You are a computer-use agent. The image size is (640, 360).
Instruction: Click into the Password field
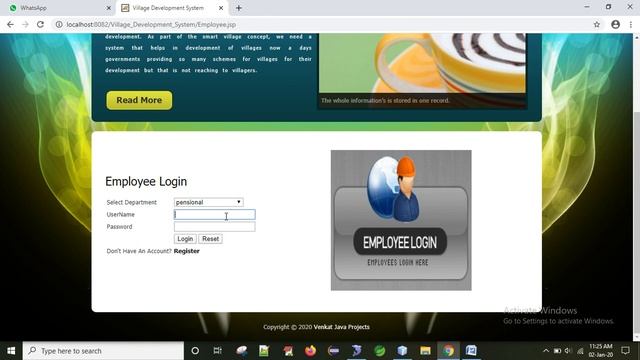(214, 227)
